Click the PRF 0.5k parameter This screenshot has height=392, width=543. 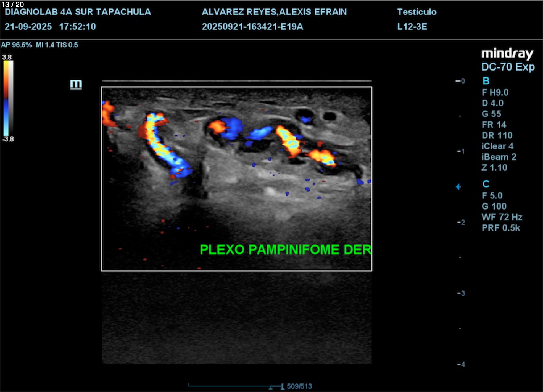(501, 228)
